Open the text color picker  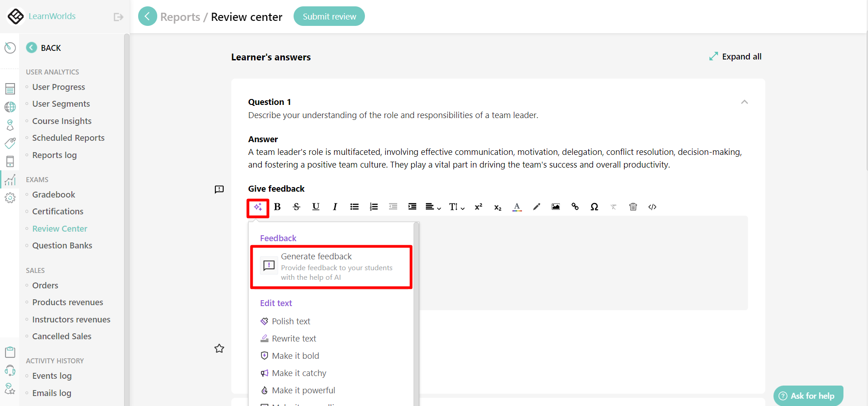point(517,207)
